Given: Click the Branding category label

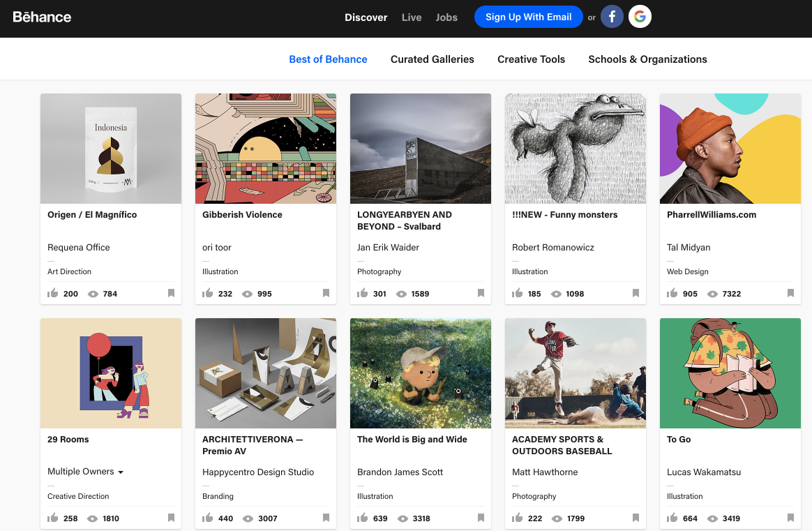Looking at the screenshot, I should point(218,496).
